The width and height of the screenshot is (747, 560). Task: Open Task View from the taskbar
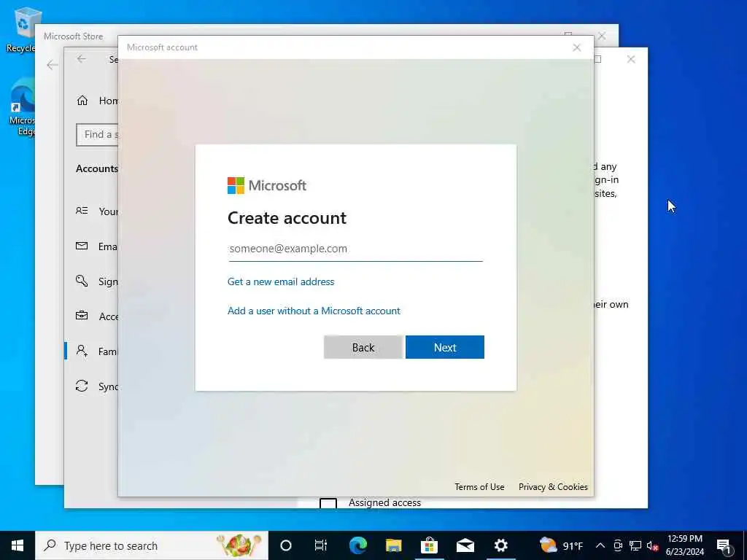pos(321,545)
